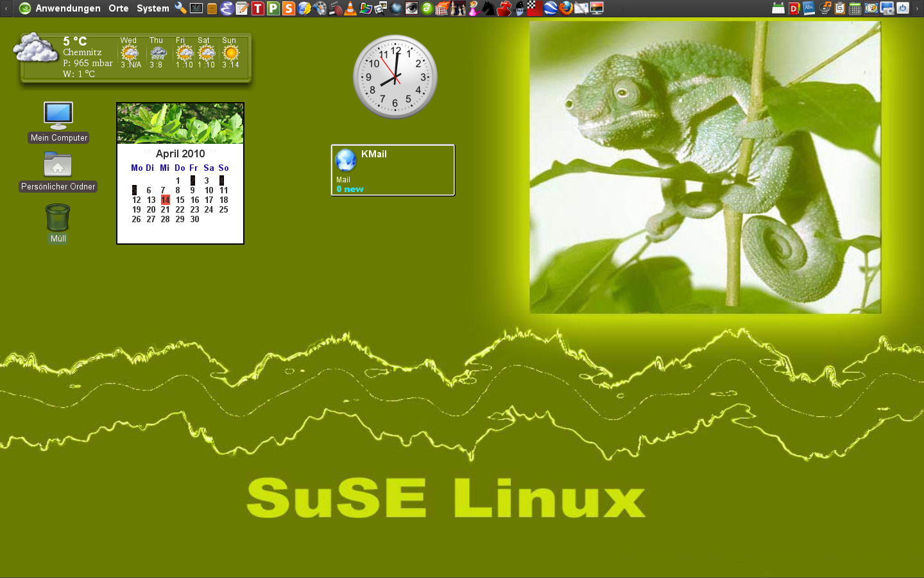The image size is (924, 578).
Task: Select day 30 in the calendar
Action: [x=194, y=219]
